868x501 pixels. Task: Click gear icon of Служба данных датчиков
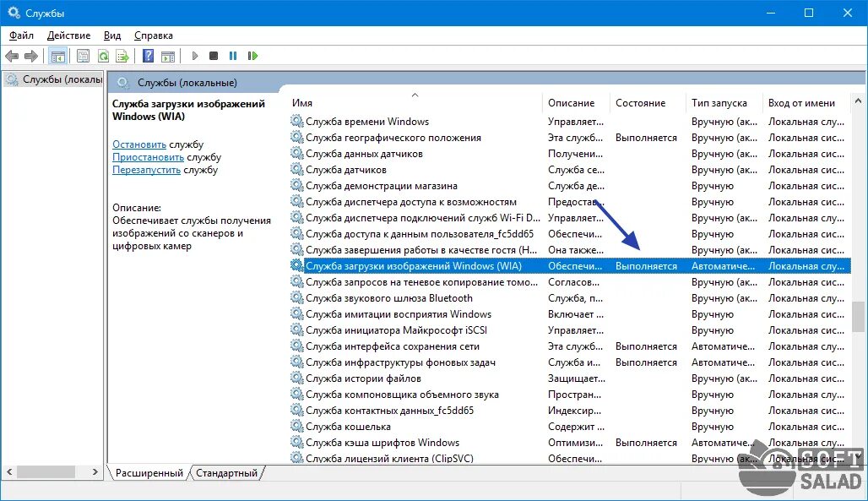[297, 154]
